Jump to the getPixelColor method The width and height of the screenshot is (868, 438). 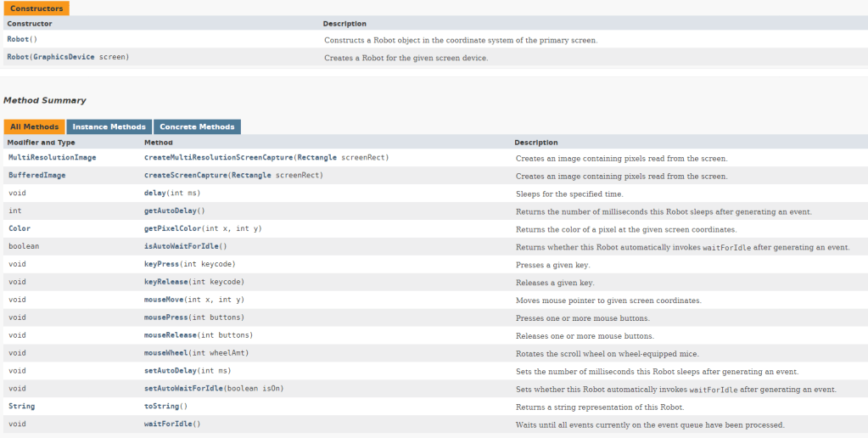pos(172,229)
